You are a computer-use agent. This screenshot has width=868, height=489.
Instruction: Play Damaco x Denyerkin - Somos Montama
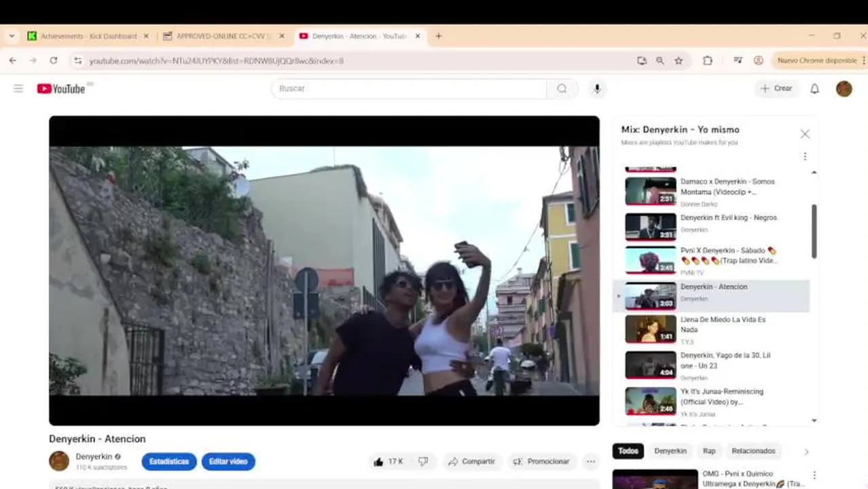tap(712, 192)
